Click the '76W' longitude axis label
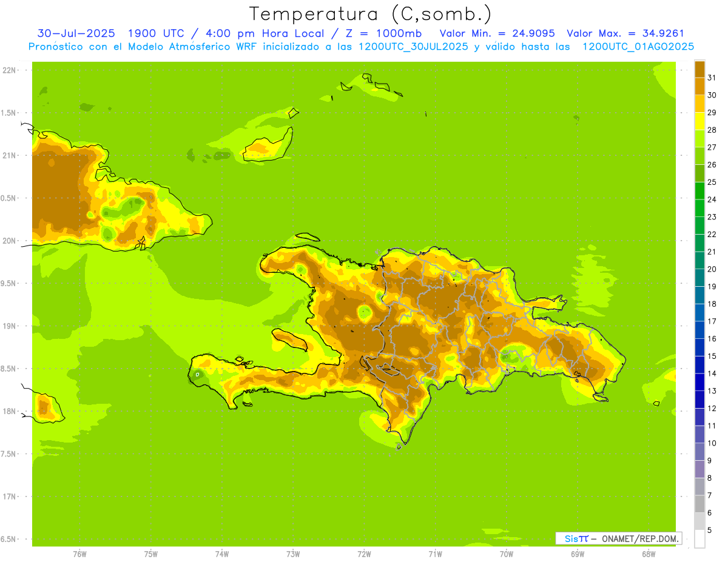This screenshot has height=562, width=728. point(79,554)
